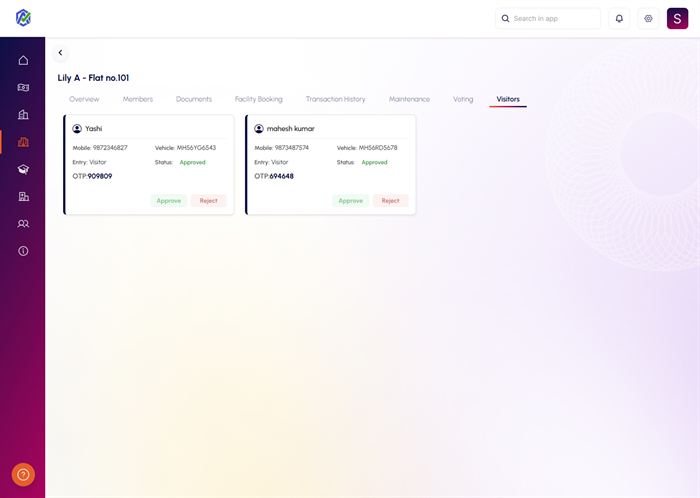Switch to the Members tab
This screenshot has height=498, width=700.
(x=138, y=99)
